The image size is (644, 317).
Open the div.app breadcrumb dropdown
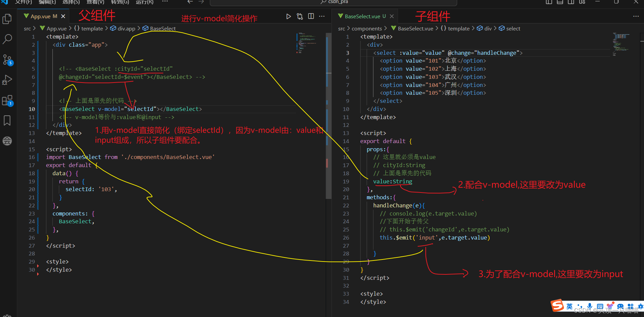pos(126,28)
